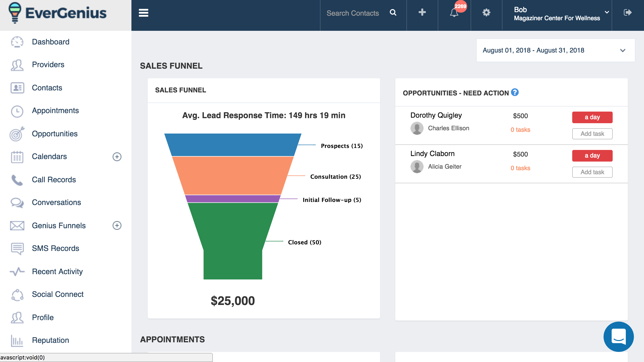Screen dimensions: 644x362
Task: Go to Opportunities in sidebar
Action: pyautogui.click(x=55, y=134)
